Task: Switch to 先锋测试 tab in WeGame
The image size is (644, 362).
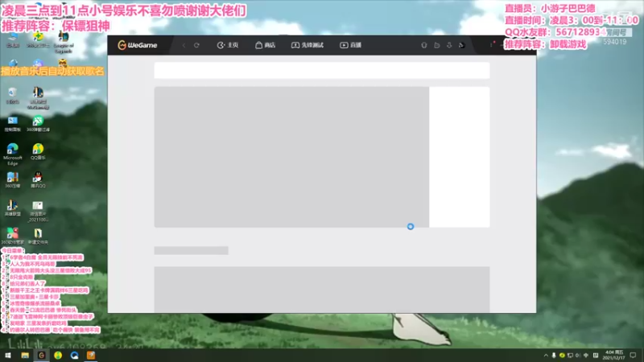Action: coord(308,45)
